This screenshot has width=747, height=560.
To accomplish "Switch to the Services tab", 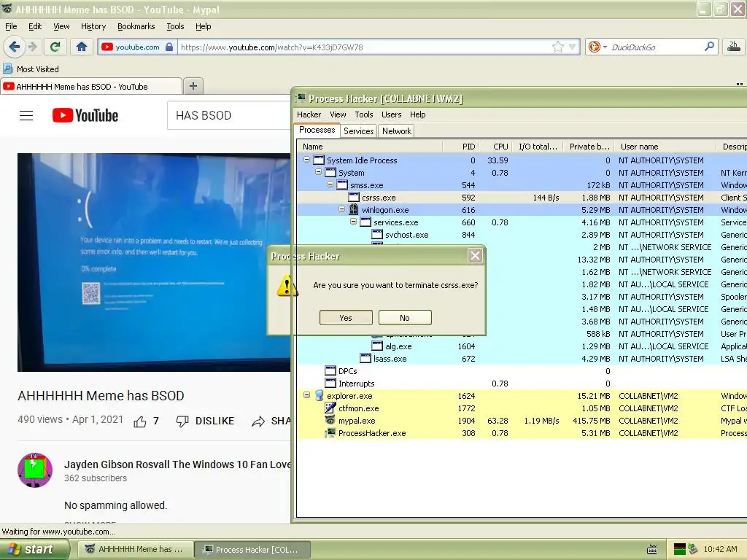I will point(358,131).
